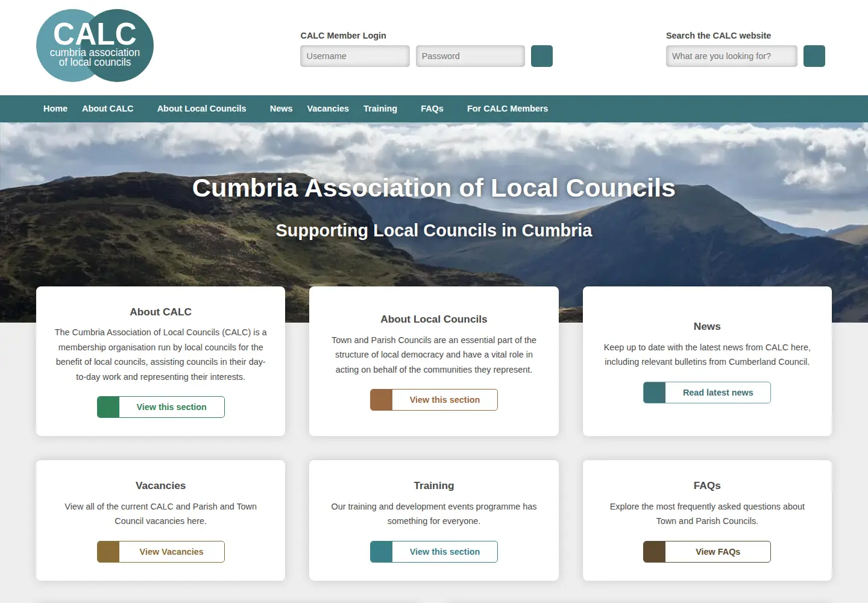
Task: Open FAQs in the navigation bar
Action: [x=432, y=109]
